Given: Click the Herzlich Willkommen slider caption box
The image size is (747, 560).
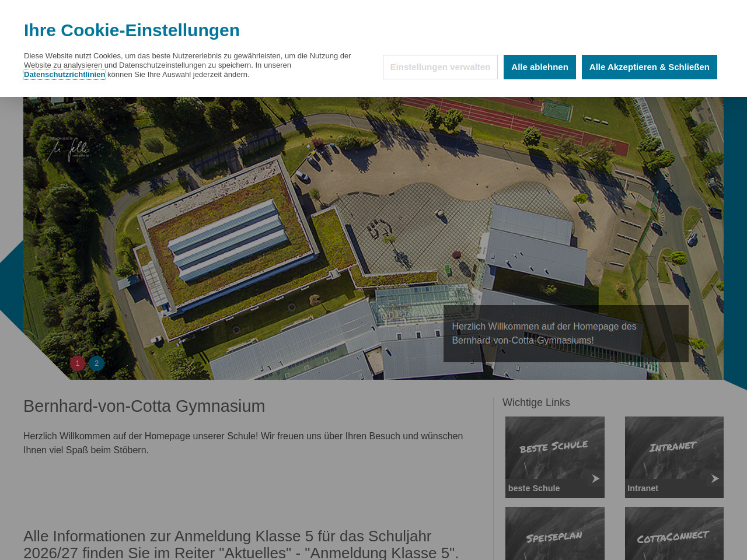Looking at the screenshot, I should pos(566,334).
